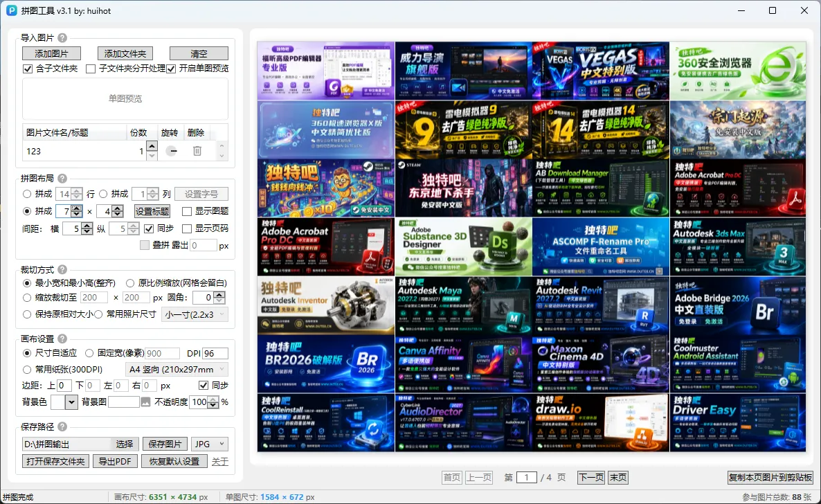Select the Autodesk Inventor thumbnail

tap(325, 305)
